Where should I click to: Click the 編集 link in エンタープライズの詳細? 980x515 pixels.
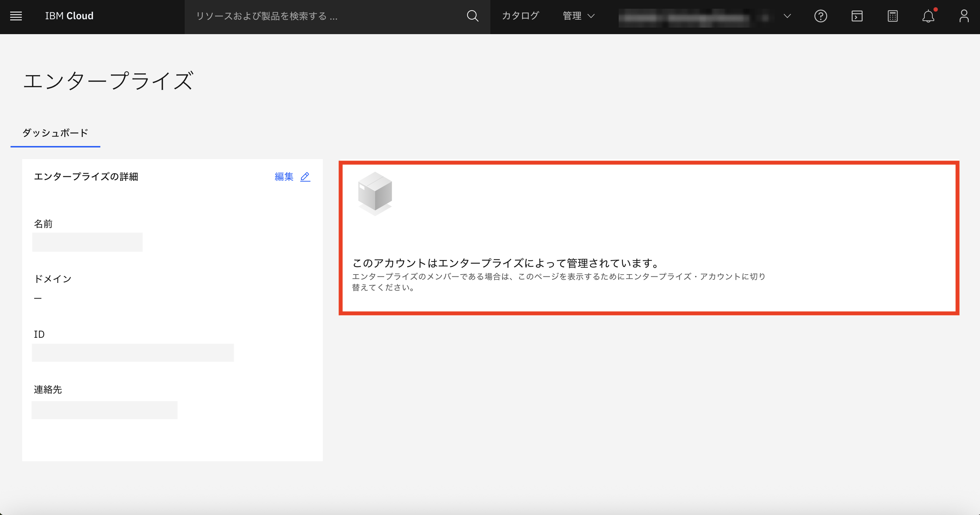284,177
